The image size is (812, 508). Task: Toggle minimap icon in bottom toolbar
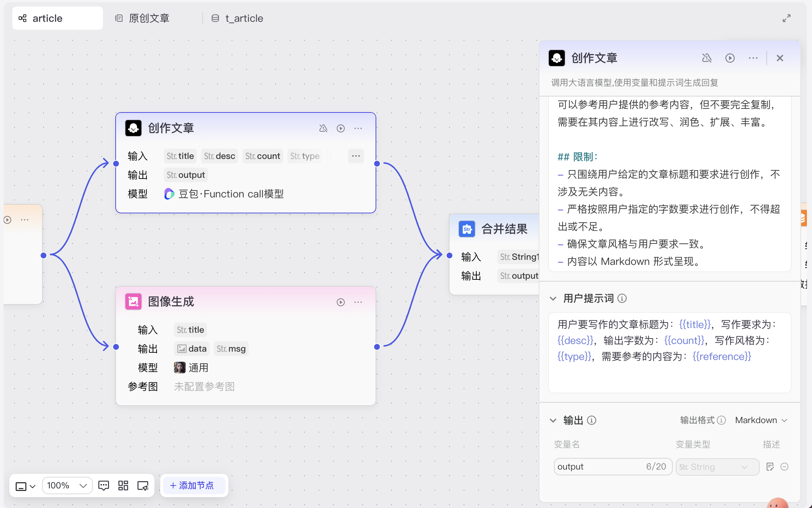click(x=143, y=486)
